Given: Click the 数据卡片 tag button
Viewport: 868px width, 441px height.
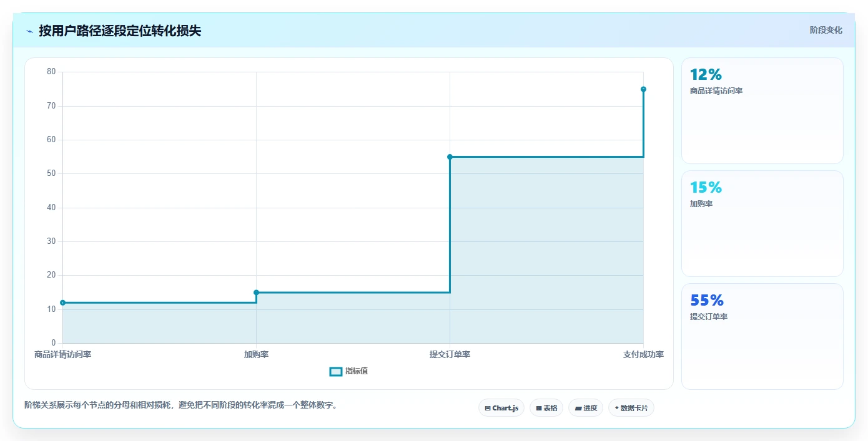Looking at the screenshot, I should tap(631, 408).
